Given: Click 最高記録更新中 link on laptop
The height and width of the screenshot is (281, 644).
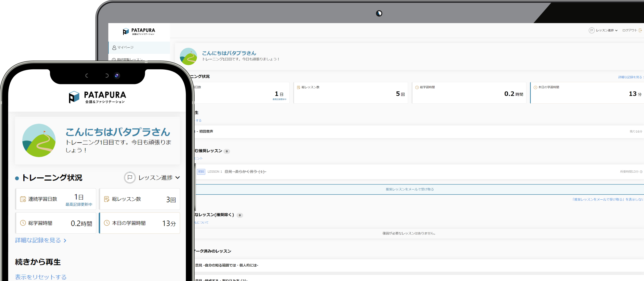Looking at the screenshot, I should (x=279, y=99).
